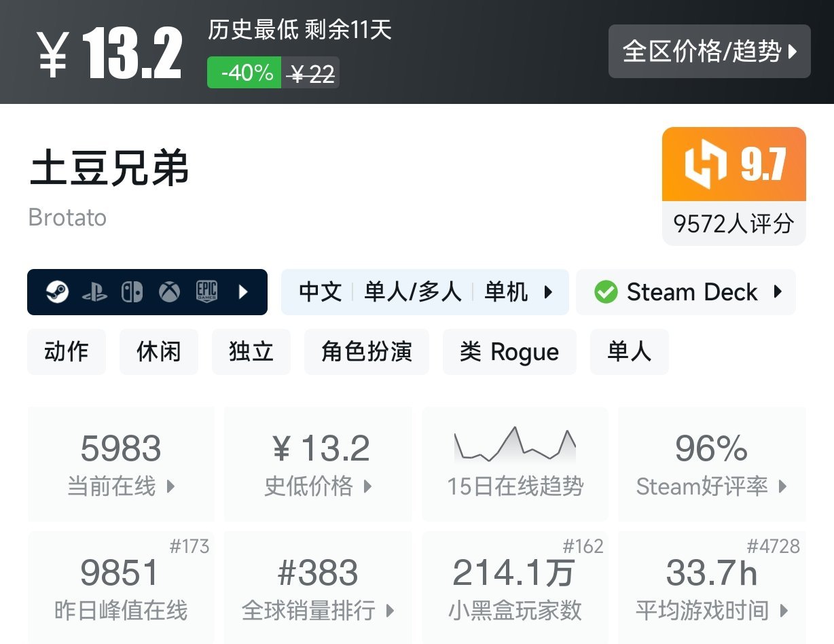Open 全区价格/趋势 price trends
Viewport: 834px width, 644px height.
[x=710, y=52]
